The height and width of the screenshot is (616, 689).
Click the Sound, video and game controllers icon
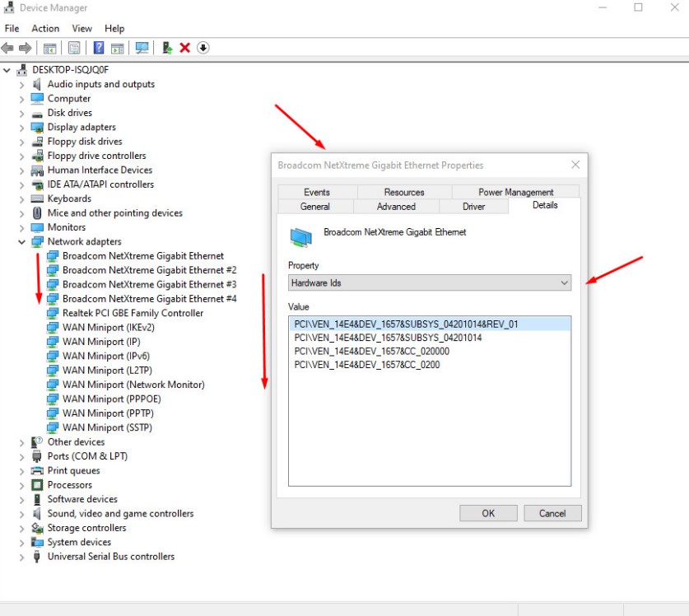click(37, 514)
